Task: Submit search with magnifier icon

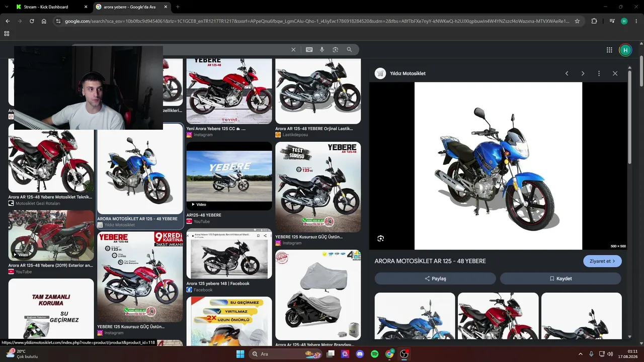Action: (x=349, y=50)
